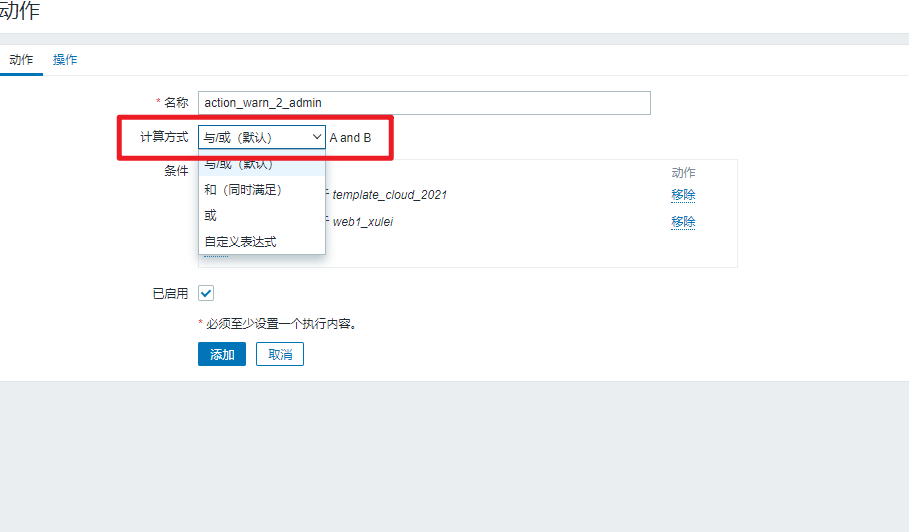Select the 与/或（默认） option
The height and width of the screenshot is (532, 909).
coord(239,165)
